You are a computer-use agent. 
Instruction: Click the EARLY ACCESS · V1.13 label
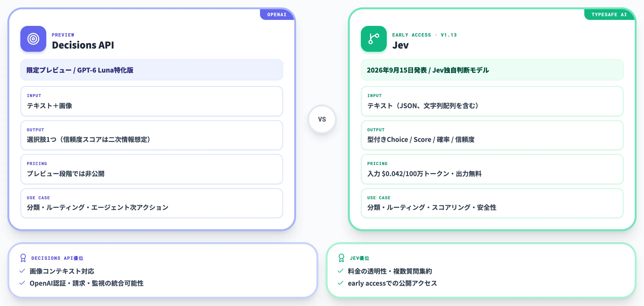(x=424, y=35)
